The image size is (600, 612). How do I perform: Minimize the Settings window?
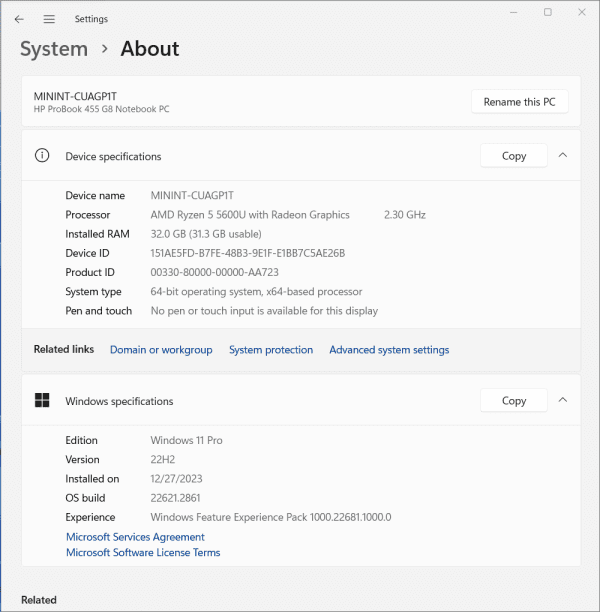click(x=513, y=12)
